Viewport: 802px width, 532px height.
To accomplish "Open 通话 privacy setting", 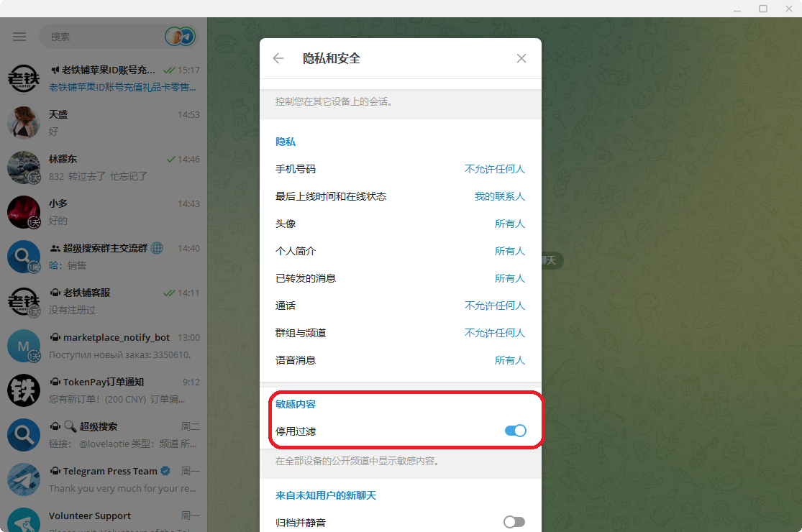I will [x=400, y=306].
